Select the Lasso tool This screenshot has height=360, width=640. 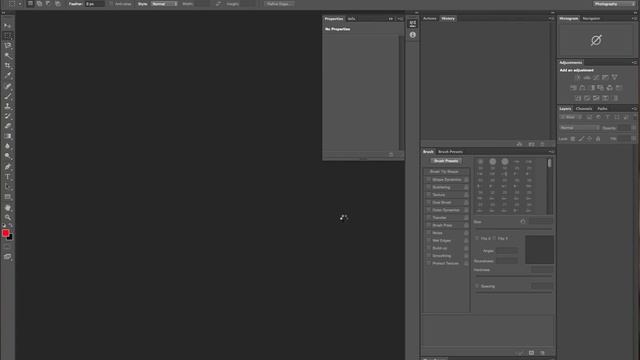coord(7,46)
